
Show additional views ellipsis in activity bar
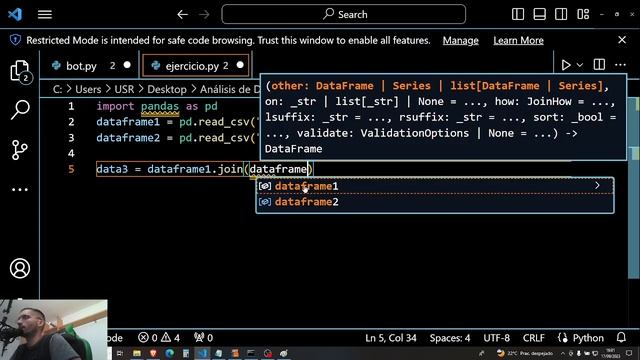[x=20, y=189]
